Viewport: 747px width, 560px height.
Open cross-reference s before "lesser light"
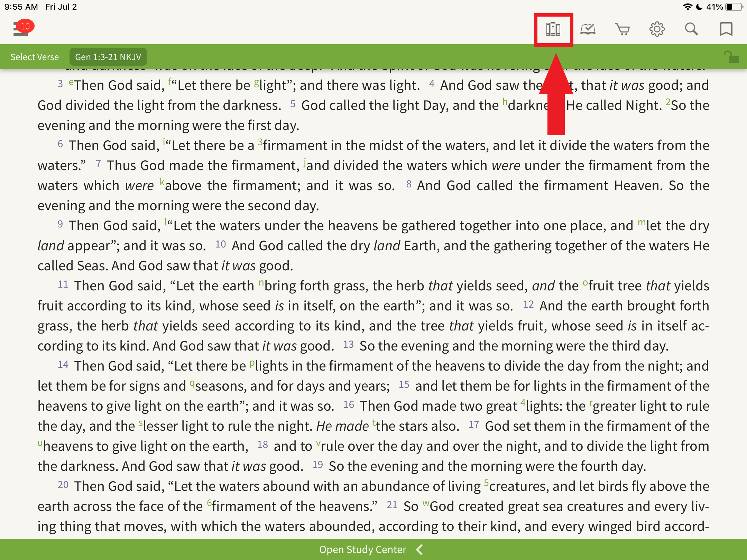pyautogui.click(x=140, y=423)
